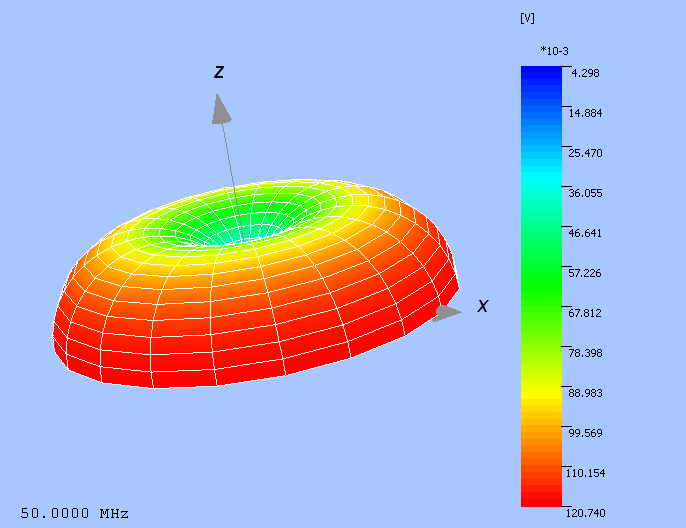Screen dimensions: 686x528
Task: Click the 110.154 legend value
Action: click(x=585, y=473)
